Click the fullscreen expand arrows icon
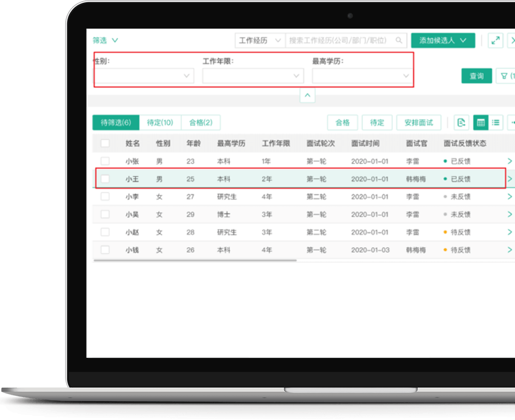The image size is (515, 420). (x=495, y=40)
